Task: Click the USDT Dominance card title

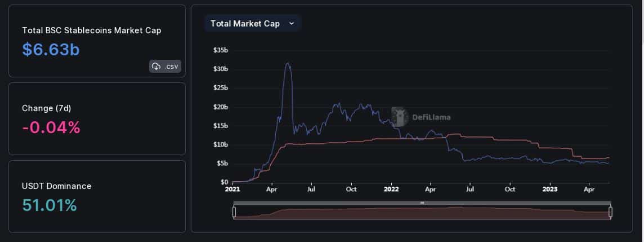Action: [x=57, y=186]
